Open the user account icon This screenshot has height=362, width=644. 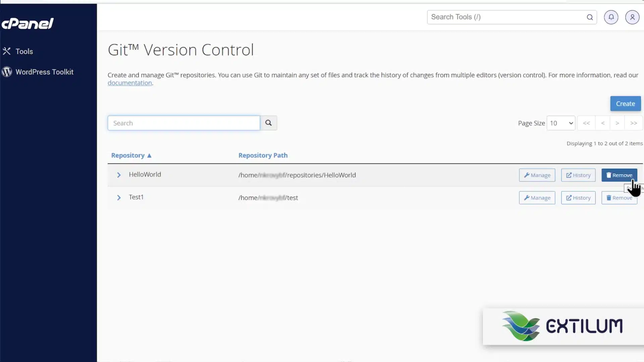click(632, 17)
